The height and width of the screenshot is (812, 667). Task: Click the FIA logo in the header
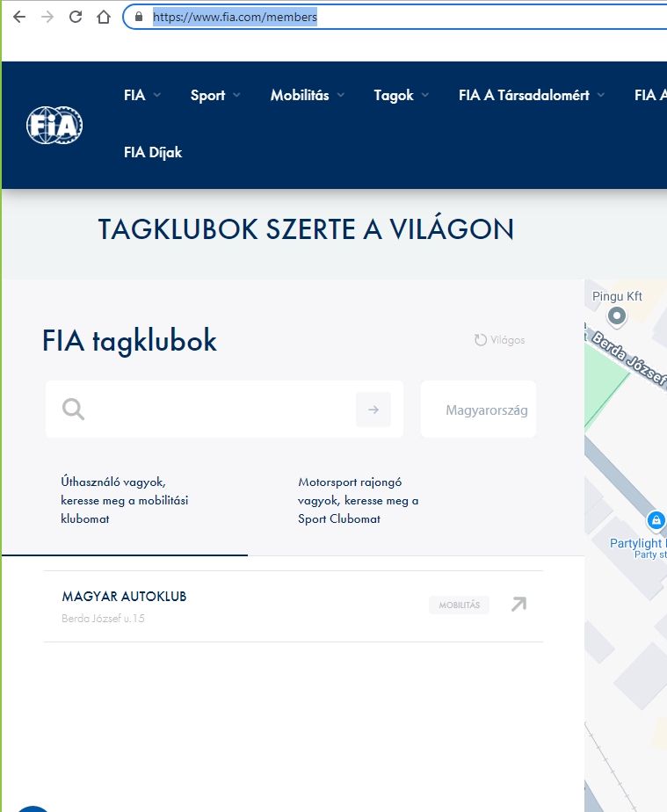(x=54, y=125)
